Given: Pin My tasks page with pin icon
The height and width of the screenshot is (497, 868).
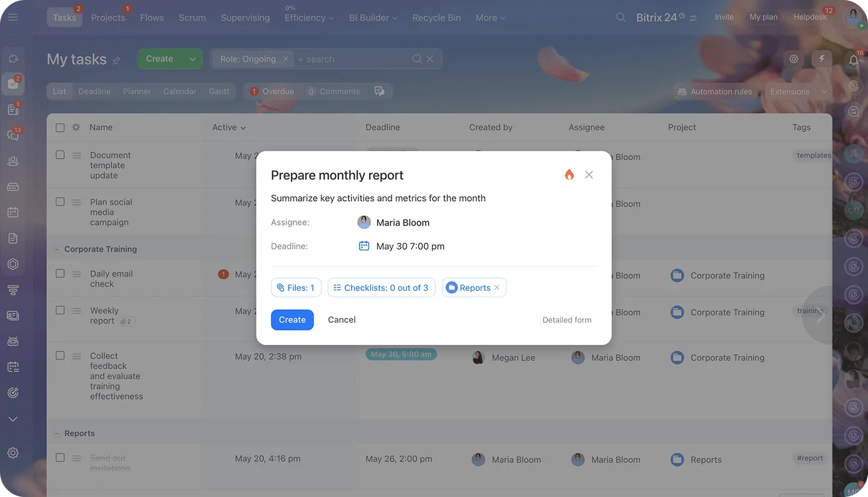Looking at the screenshot, I should point(116,61).
